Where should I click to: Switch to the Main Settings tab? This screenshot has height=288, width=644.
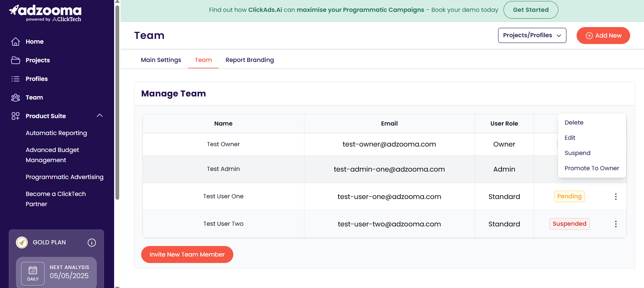[x=161, y=60]
